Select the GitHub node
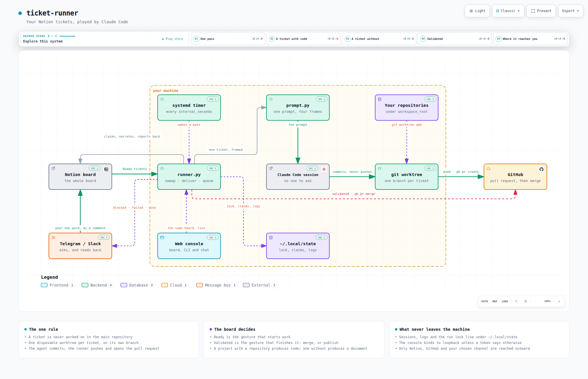588x379 pixels. 515,177
